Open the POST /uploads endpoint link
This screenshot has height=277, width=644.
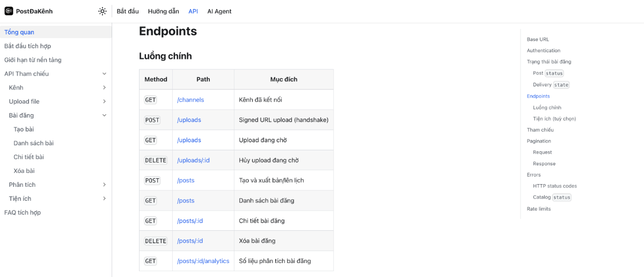click(x=189, y=120)
